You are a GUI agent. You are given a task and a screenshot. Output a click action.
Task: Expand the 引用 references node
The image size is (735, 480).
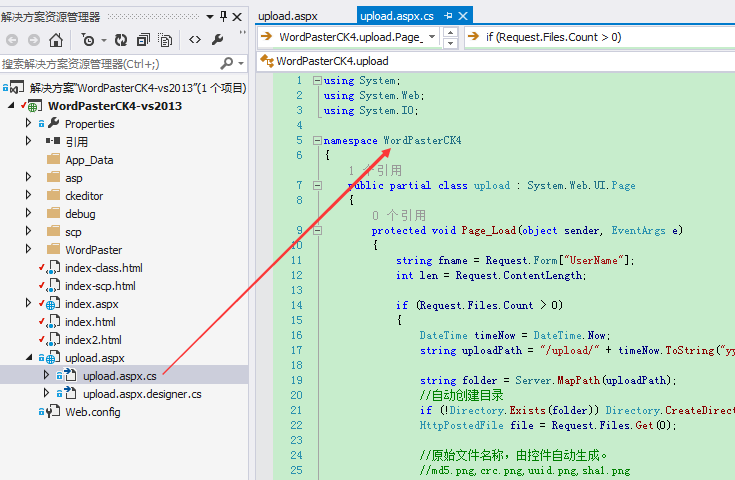point(29,141)
